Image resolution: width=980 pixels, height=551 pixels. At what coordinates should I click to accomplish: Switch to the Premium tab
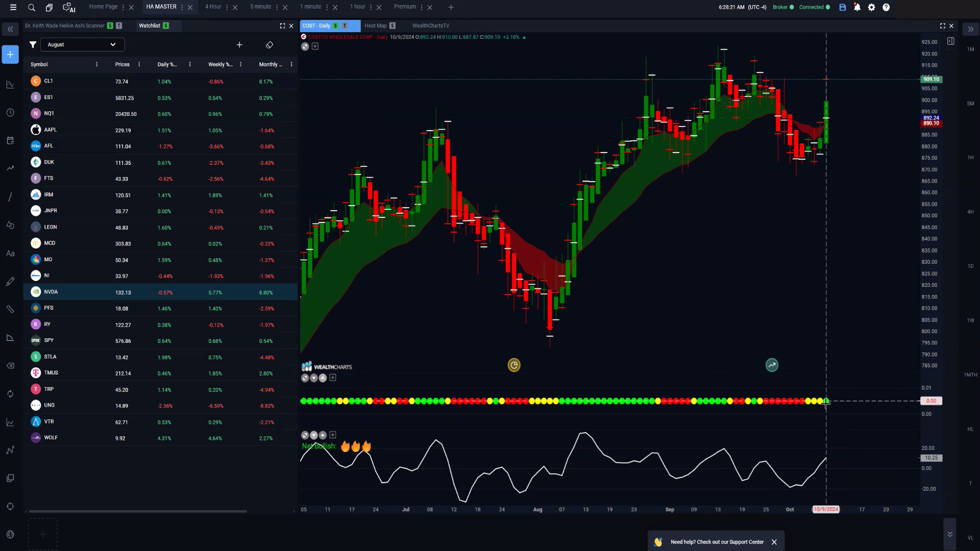click(405, 7)
